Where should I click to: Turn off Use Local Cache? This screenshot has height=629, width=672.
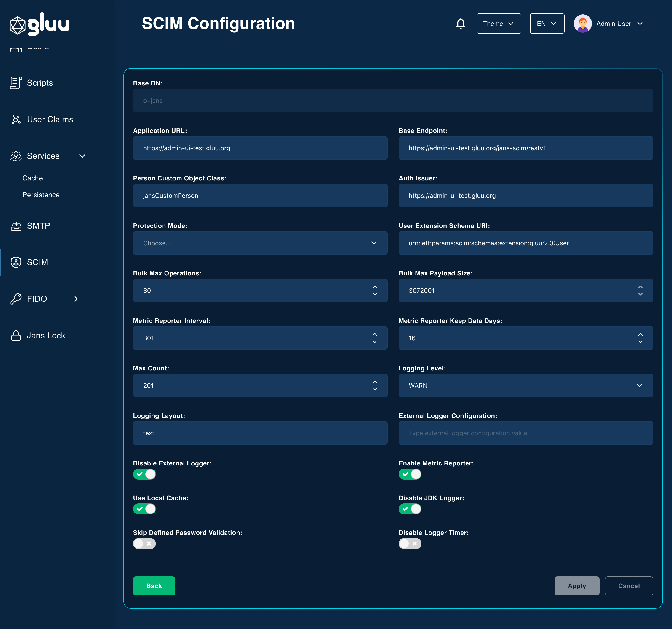tap(144, 509)
